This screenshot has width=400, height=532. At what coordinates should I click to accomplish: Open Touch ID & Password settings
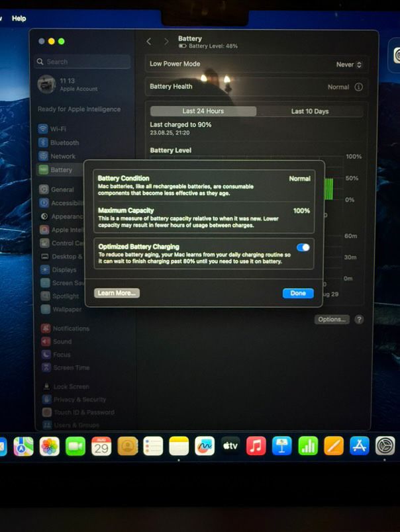(78, 412)
